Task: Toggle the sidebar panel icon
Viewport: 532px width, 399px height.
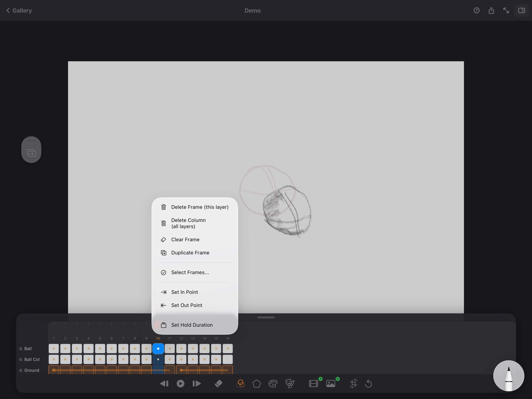Action: click(521, 10)
